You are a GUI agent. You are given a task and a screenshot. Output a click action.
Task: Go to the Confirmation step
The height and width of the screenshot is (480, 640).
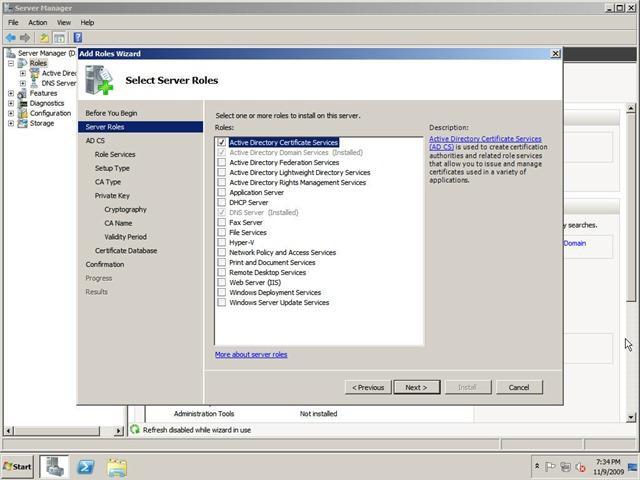pos(104,264)
